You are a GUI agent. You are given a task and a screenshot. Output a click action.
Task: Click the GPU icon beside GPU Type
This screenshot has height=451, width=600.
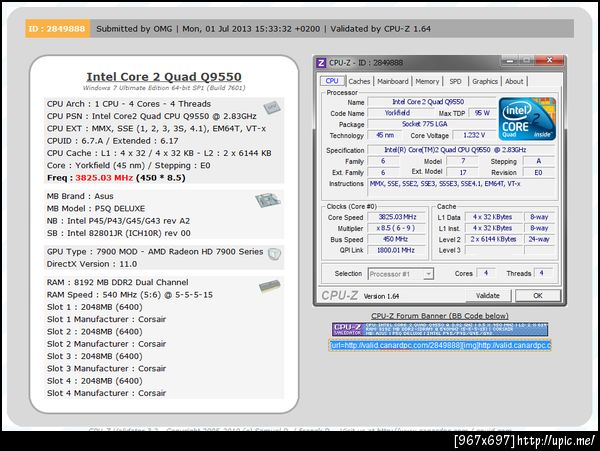[274, 254]
